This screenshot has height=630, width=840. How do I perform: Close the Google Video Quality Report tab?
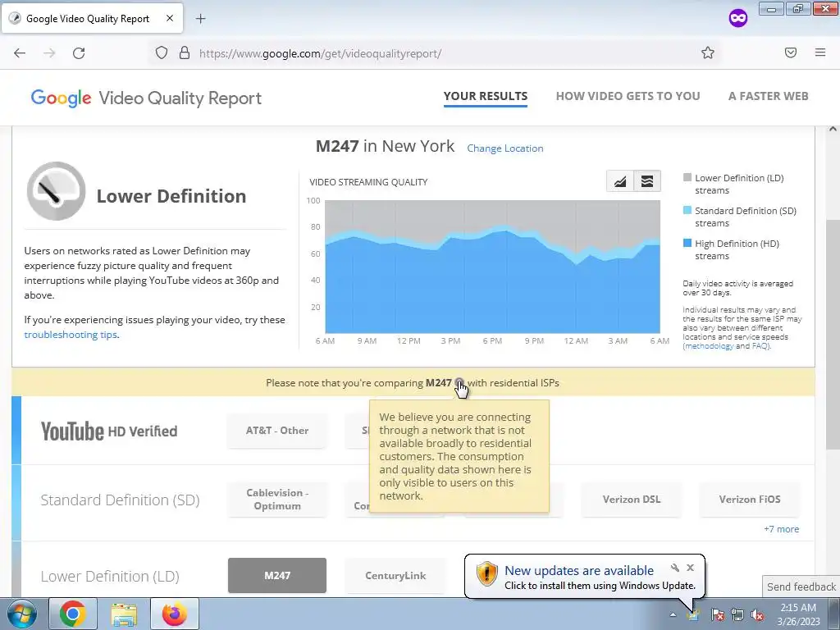(169, 18)
